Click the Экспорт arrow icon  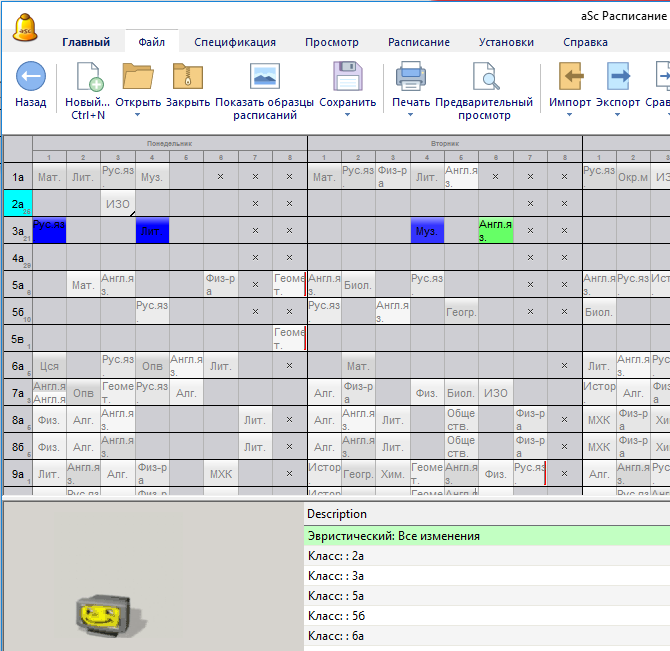[x=618, y=77]
